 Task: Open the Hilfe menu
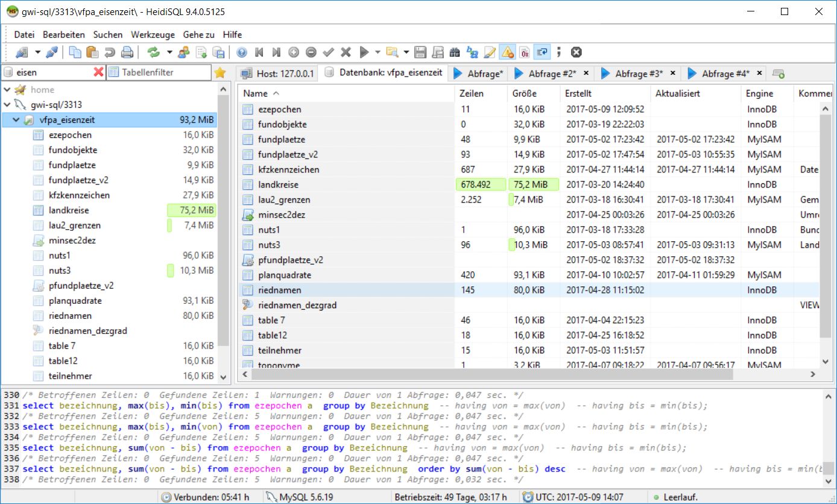[x=232, y=35]
